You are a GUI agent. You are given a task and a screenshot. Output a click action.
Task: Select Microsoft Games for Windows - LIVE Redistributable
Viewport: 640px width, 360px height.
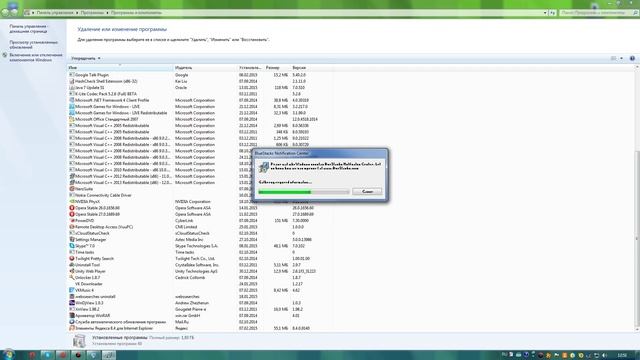pyautogui.click(x=200, y=113)
